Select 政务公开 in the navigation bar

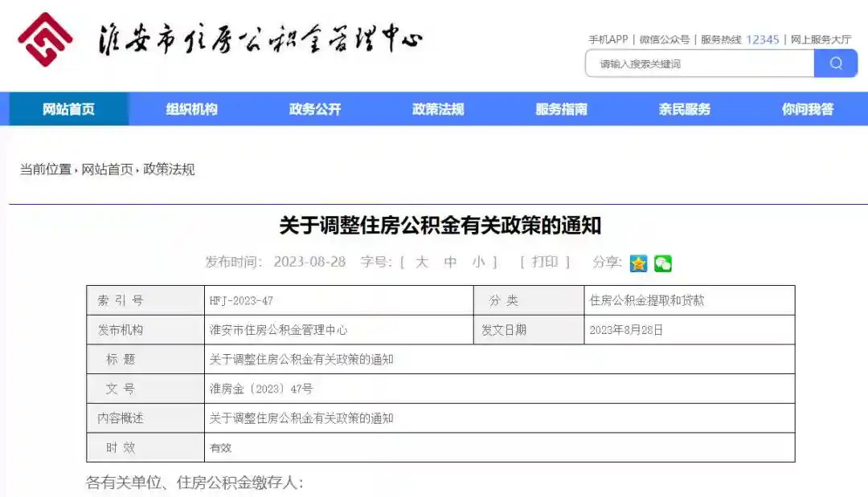pos(315,109)
